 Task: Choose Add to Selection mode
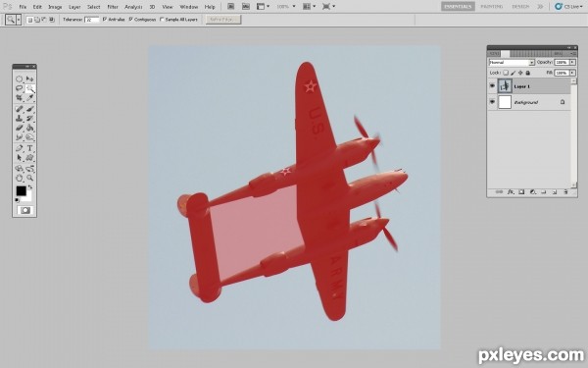tap(37, 20)
